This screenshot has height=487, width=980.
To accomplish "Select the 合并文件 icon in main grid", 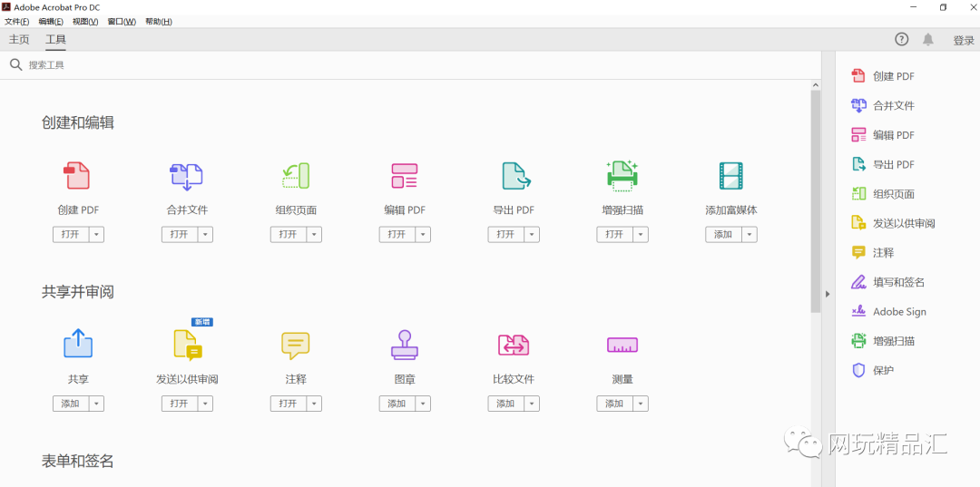I will pos(186,176).
